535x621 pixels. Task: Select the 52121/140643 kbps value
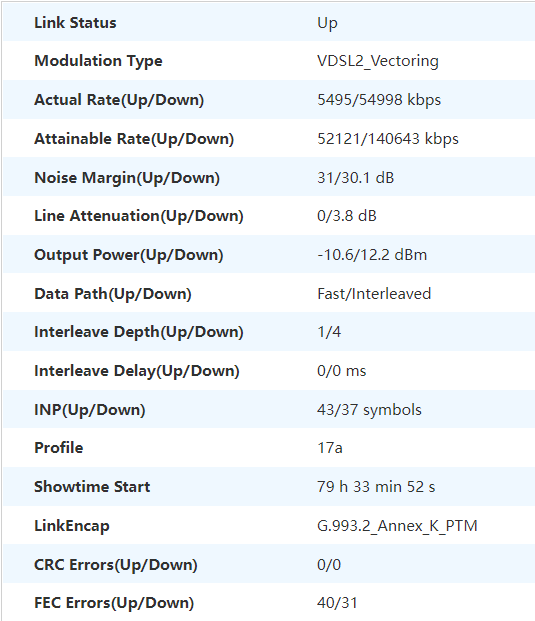(x=388, y=139)
